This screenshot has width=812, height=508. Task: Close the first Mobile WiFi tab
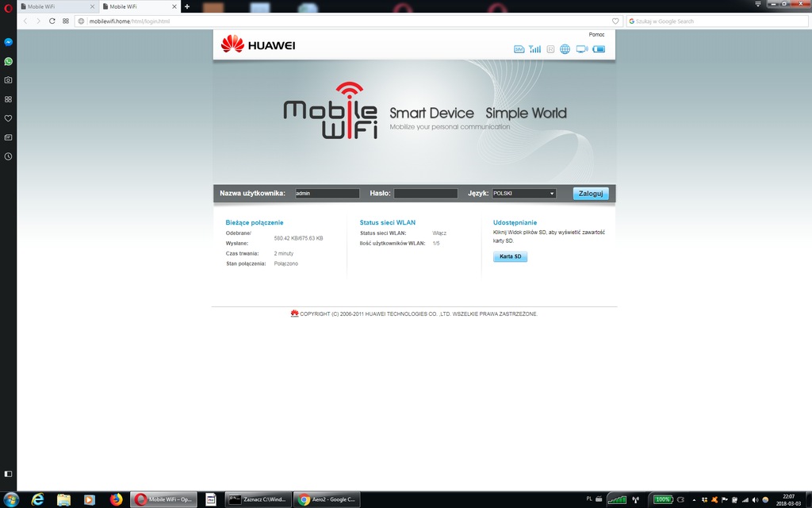pyautogui.click(x=92, y=6)
